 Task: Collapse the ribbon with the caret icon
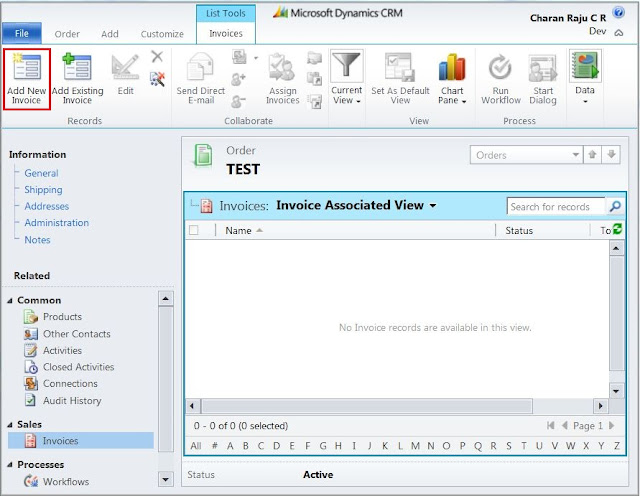coord(619,33)
